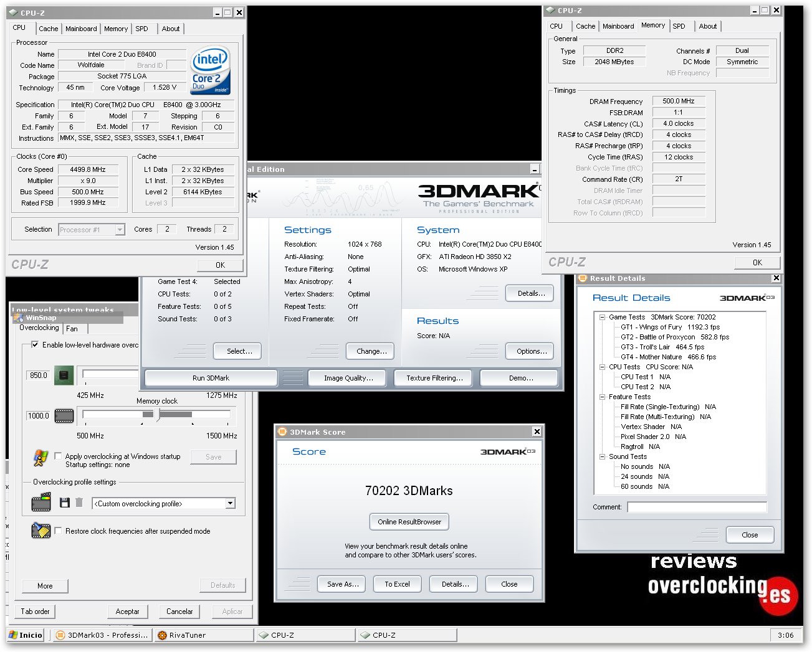The width and height of the screenshot is (812, 652).
Task: Open Image Quality settings
Action: [348, 377]
